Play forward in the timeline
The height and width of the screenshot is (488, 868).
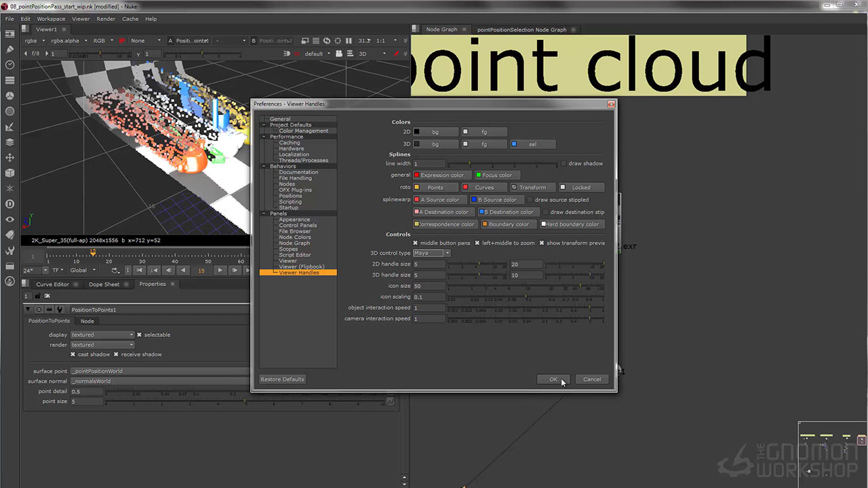(x=220, y=270)
